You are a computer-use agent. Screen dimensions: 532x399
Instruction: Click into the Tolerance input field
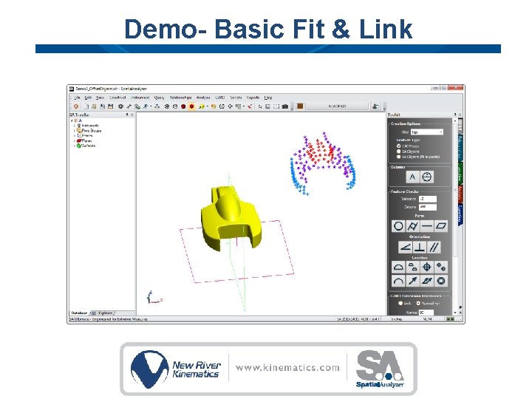click(x=428, y=199)
